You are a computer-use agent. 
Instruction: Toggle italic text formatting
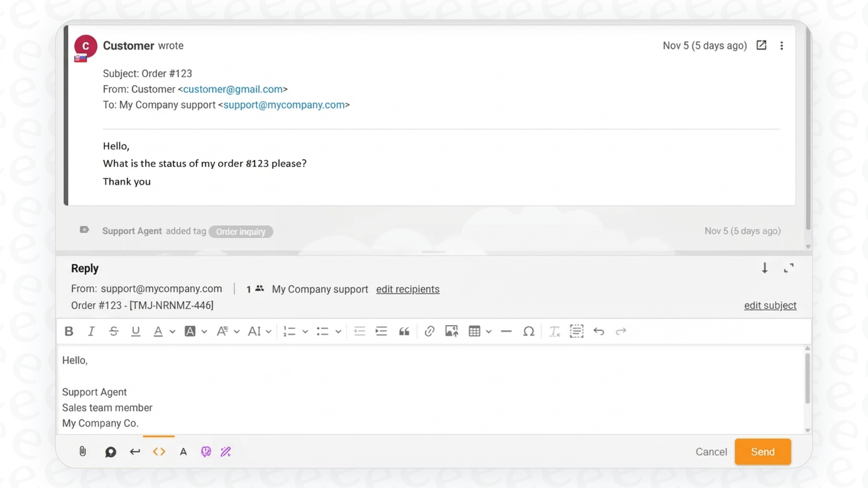[91, 331]
